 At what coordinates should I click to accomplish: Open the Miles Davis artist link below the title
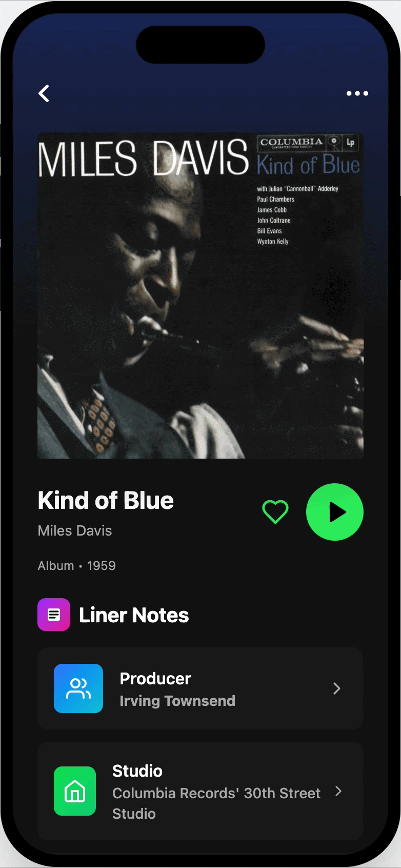[x=75, y=530]
